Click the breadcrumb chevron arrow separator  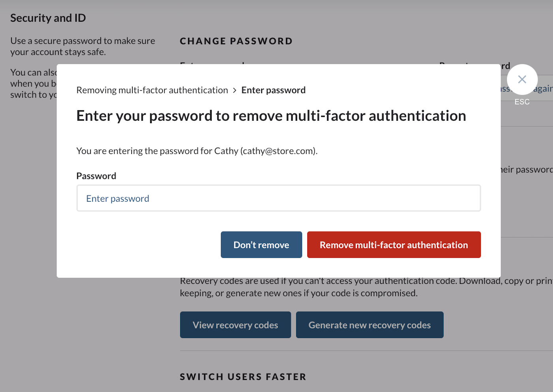pyautogui.click(x=235, y=90)
